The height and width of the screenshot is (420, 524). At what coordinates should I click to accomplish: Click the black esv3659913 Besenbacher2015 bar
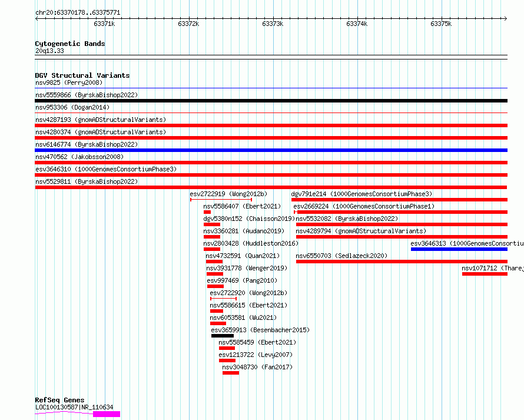coord(223,336)
